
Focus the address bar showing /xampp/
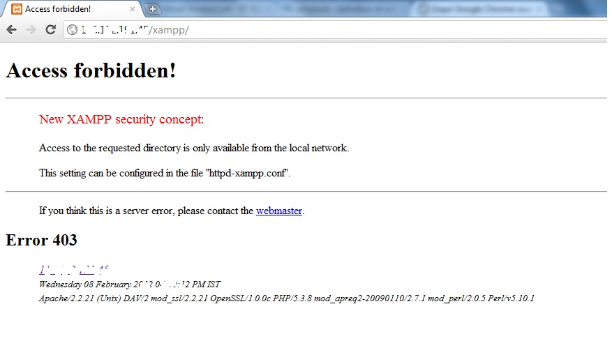pos(335,30)
